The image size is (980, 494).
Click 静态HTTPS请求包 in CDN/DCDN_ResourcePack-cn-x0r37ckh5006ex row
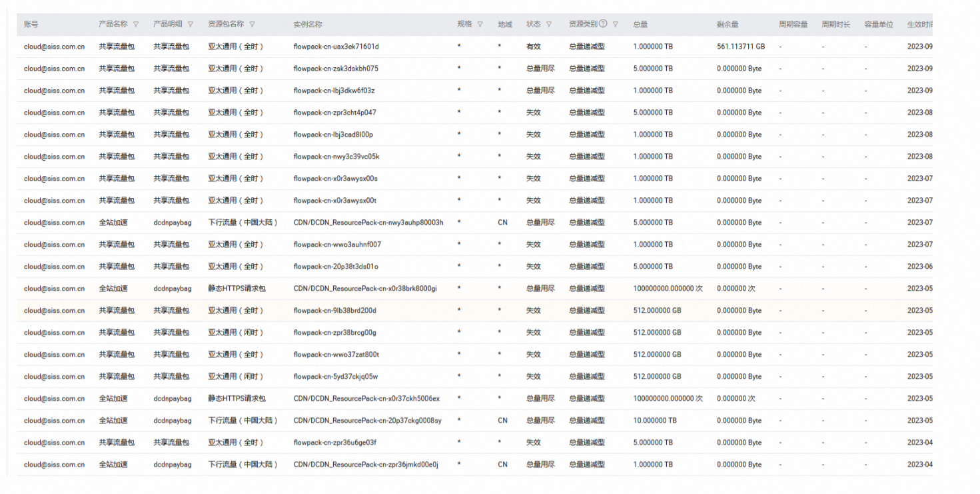[237, 399]
